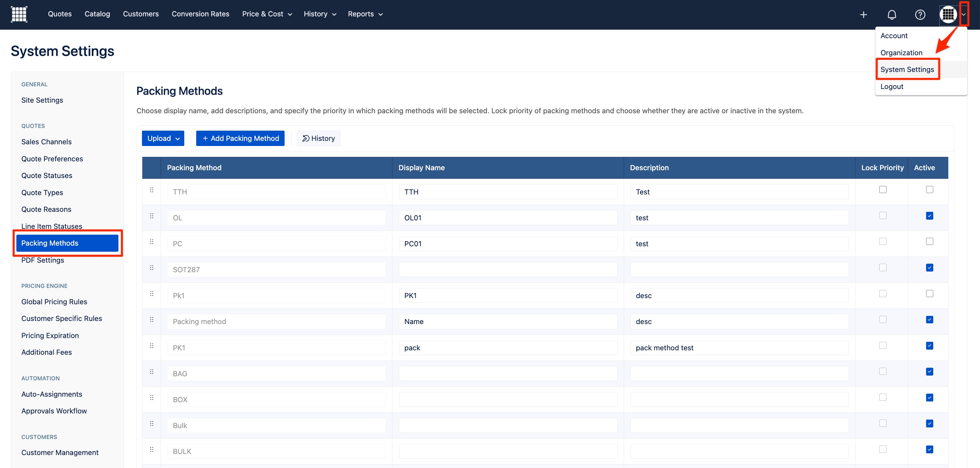Select System Settings from the user menu
This screenshot has height=468, width=980.
907,70
